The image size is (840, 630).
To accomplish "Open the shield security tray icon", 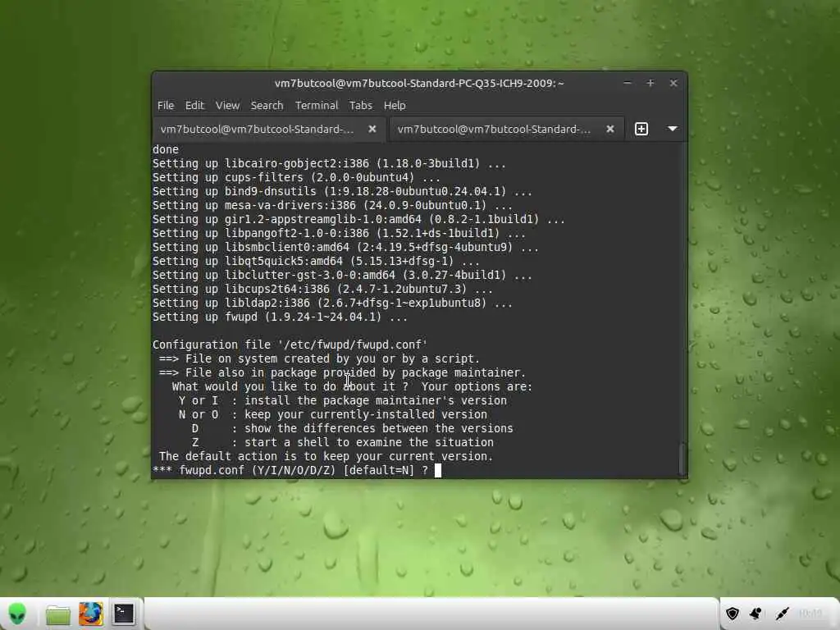I will coord(733,614).
